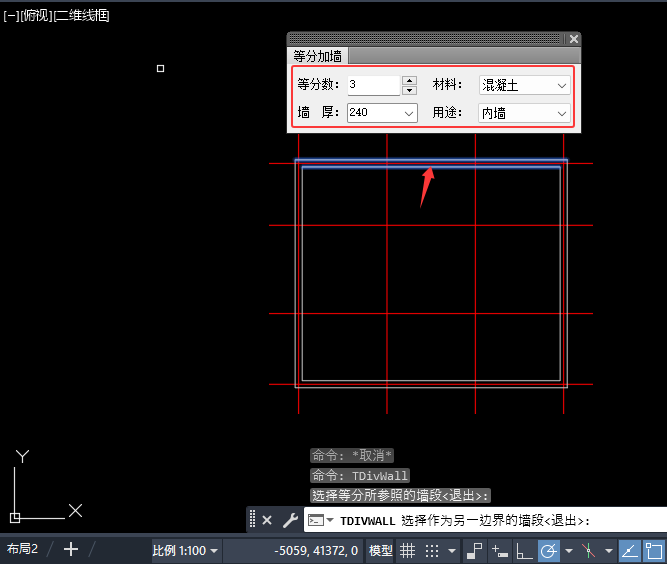The image size is (667, 564).
Task: Toggle snap mode dotted grid icon
Action: (432, 551)
